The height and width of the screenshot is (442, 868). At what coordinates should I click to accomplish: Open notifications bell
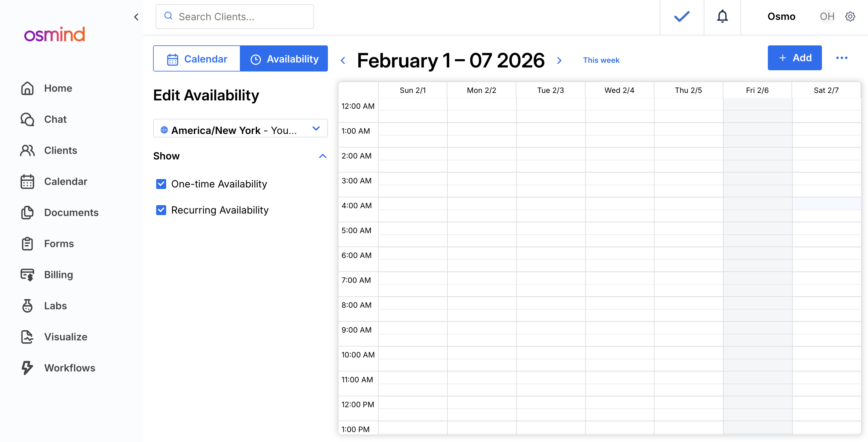coord(722,16)
